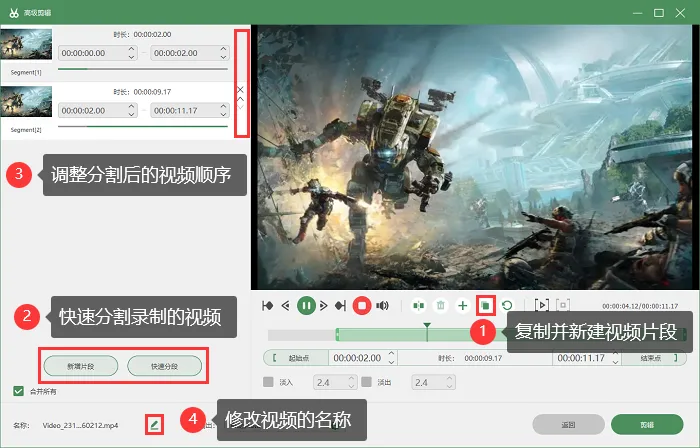Screen dimensions: 700x448
Task: Click the grayed bracketed stop icon
Action: [x=563, y=306]
